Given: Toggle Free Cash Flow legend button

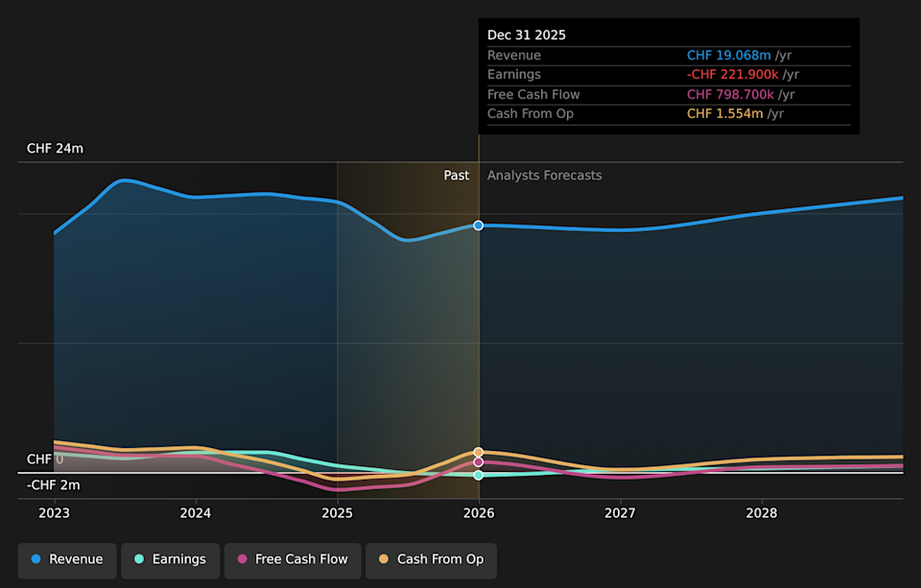Looking at the screenshot, I should tap(292, 559).
